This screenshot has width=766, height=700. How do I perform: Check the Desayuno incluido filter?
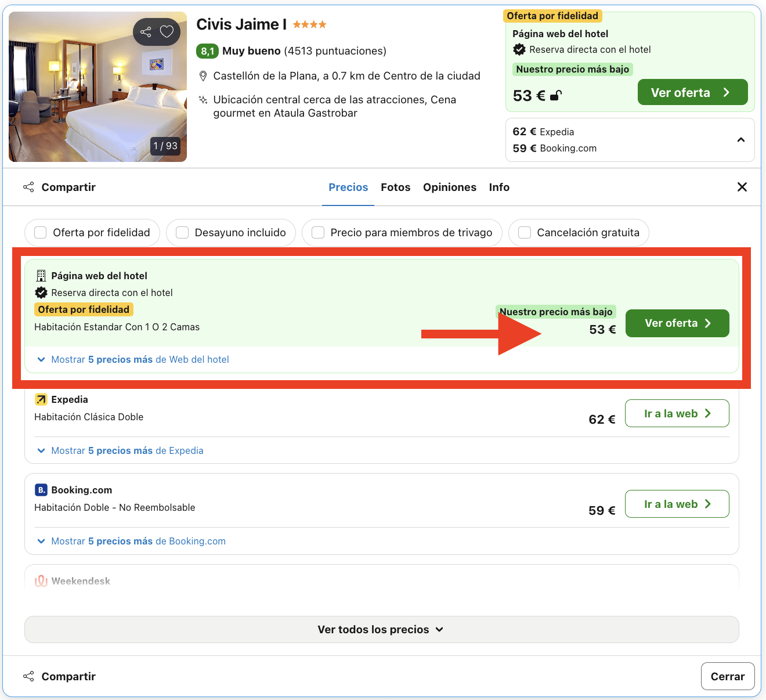coord(182,232)
